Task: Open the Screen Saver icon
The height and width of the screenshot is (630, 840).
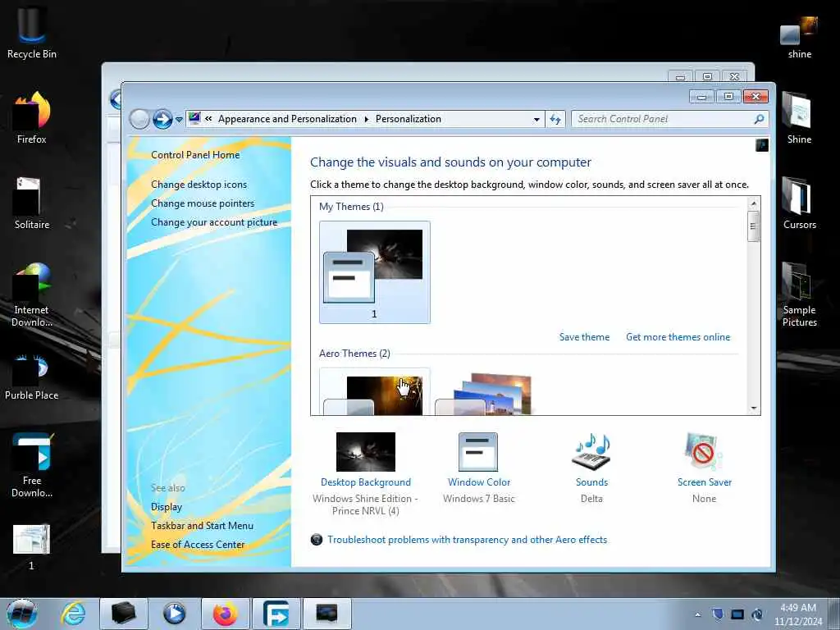Action: (704, 451)
